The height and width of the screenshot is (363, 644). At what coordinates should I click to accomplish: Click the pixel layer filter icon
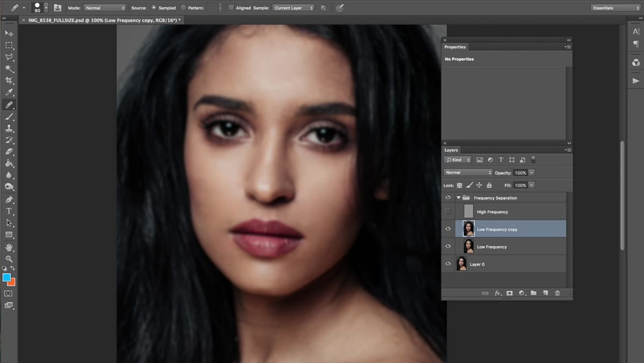pyautogui.click(x=479, y=160)
